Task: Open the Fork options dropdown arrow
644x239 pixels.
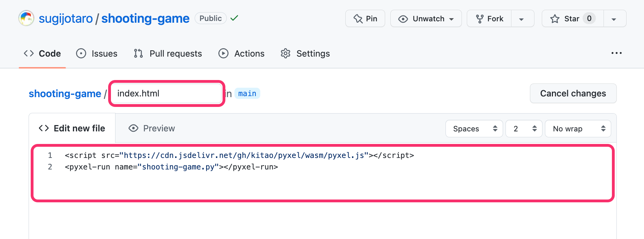Action: coord(522,19)
